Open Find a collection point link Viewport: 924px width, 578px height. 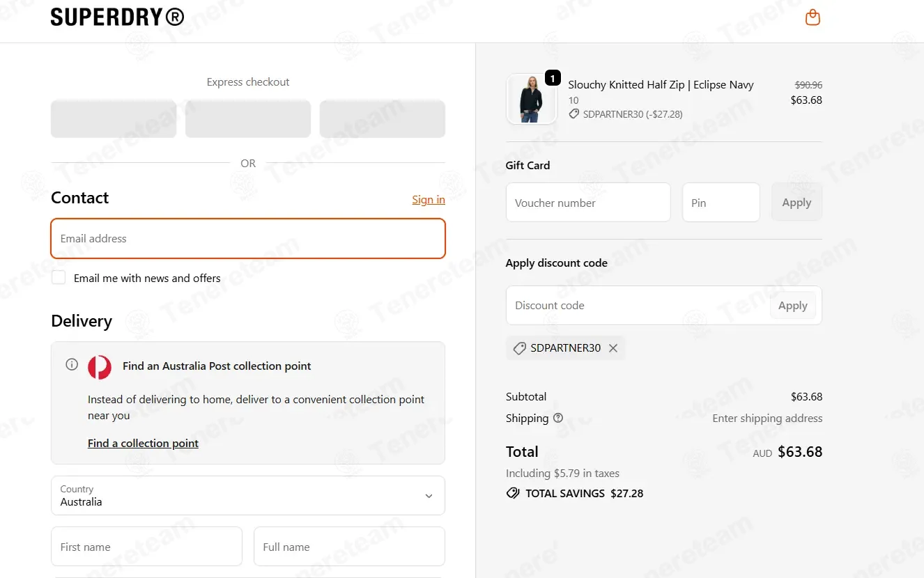pyautogui.click(x=143, y=443)
